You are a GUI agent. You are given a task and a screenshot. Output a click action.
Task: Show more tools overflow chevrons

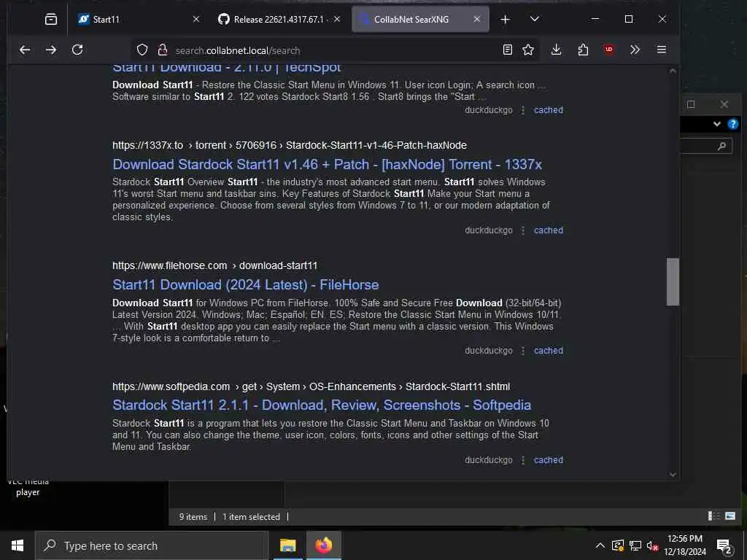click(x=635, y=50)
